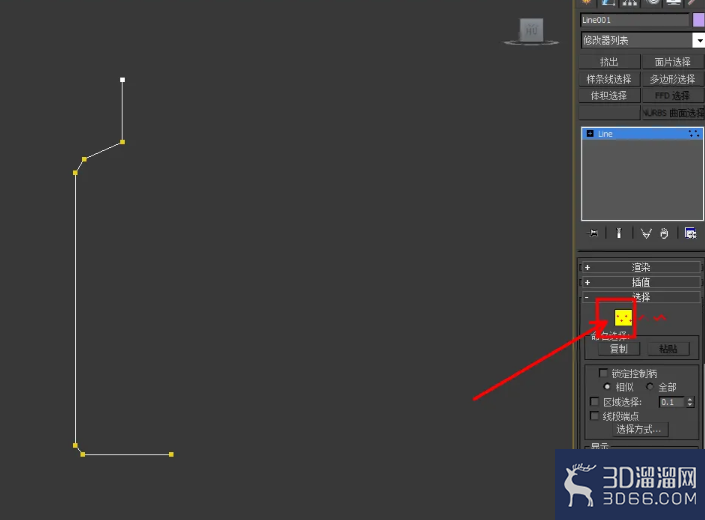Collapse the 选择 rollout
705x520 pixels.
641,297
